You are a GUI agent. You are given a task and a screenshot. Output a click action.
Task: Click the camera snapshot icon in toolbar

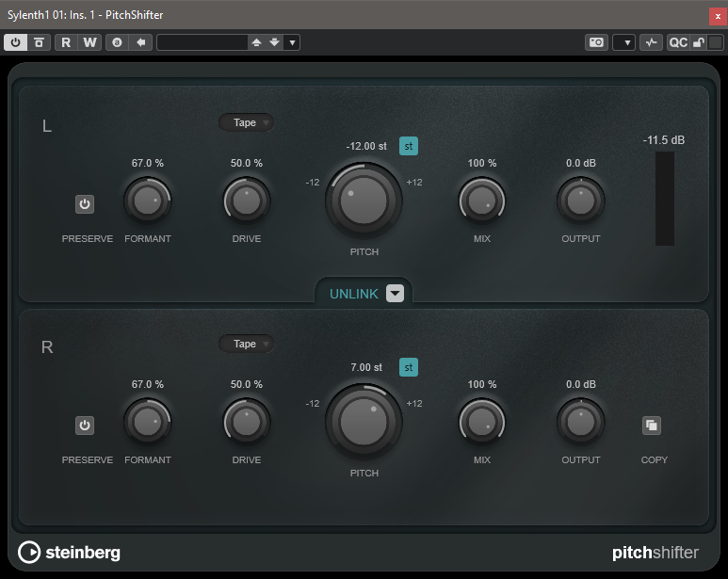596,42
